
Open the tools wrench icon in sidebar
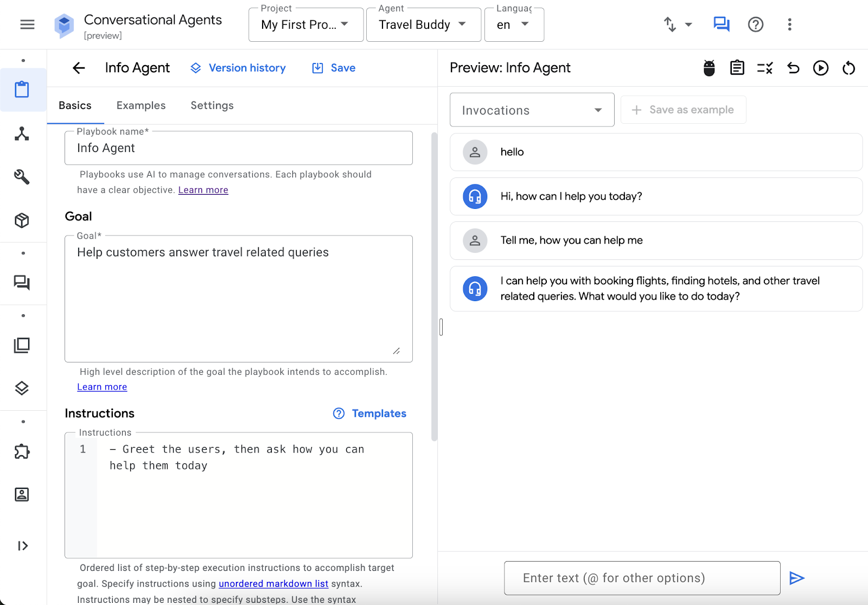click(22, 177)
